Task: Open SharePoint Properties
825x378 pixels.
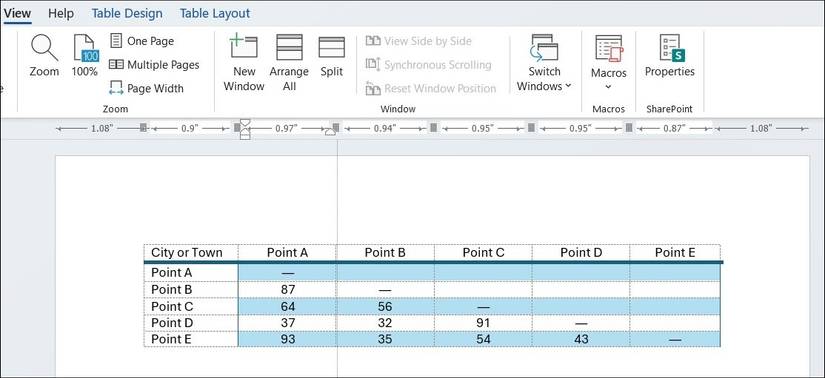Action: click(670, 56)
